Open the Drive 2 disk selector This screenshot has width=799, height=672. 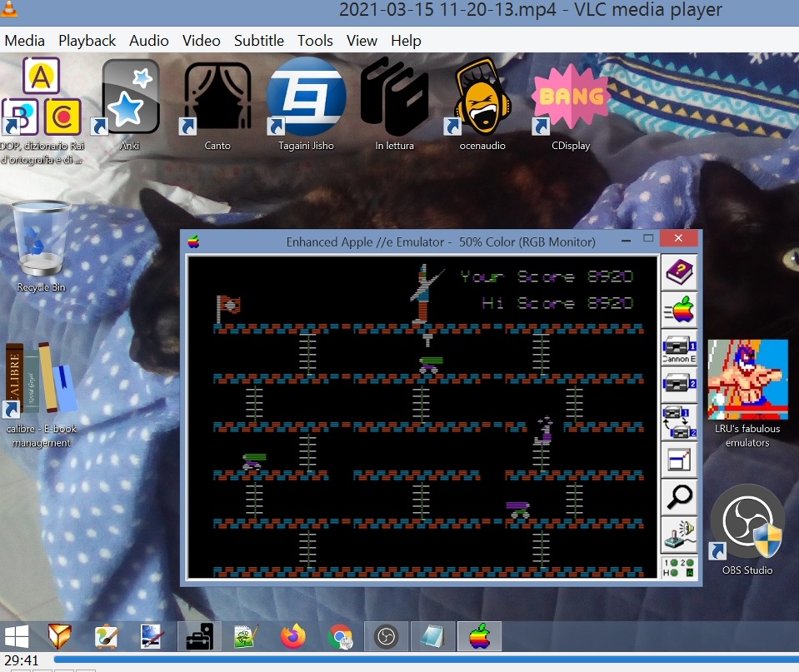[679, 383]
